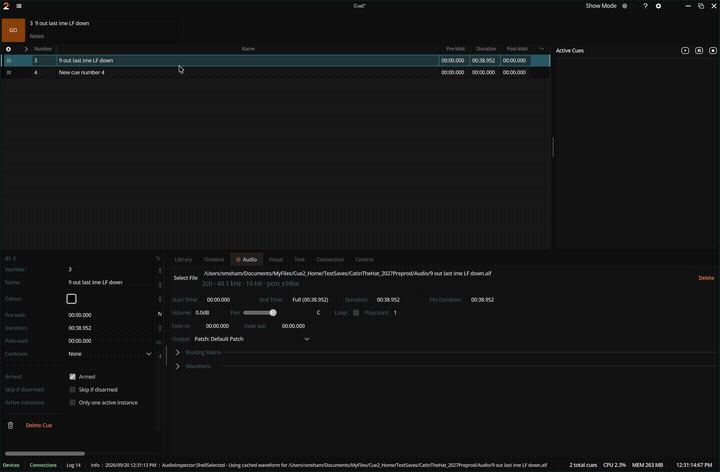Open Connections in the status bar
The height and width of the screenshot is (472, 720).
[43, 465]
